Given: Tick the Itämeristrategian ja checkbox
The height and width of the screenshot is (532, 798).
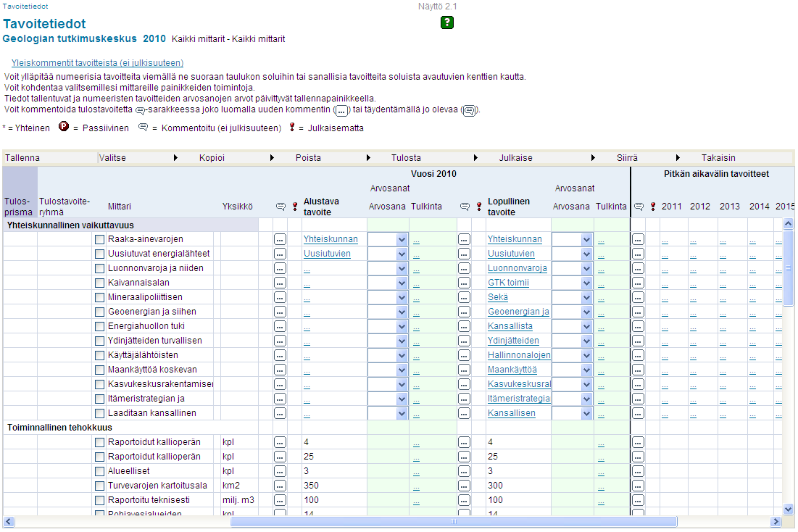Looking at the screenshot, I should coord(100,399).
